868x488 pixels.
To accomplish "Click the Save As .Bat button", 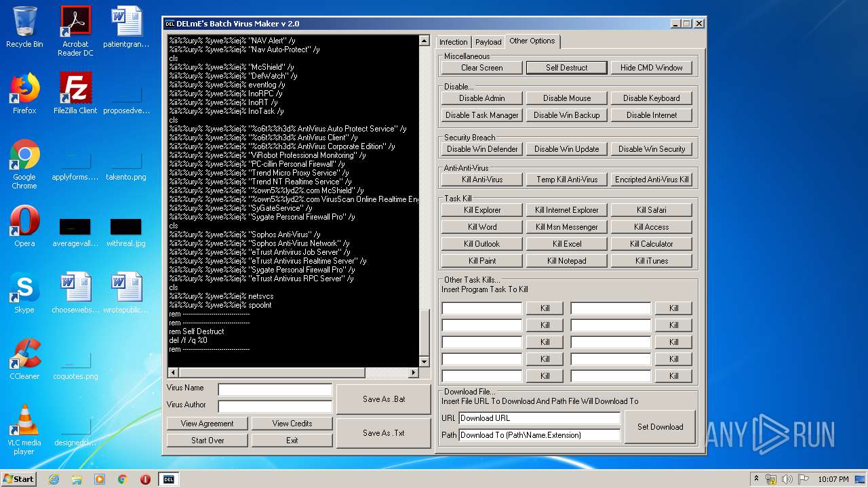I will click(x=384, y=399).
